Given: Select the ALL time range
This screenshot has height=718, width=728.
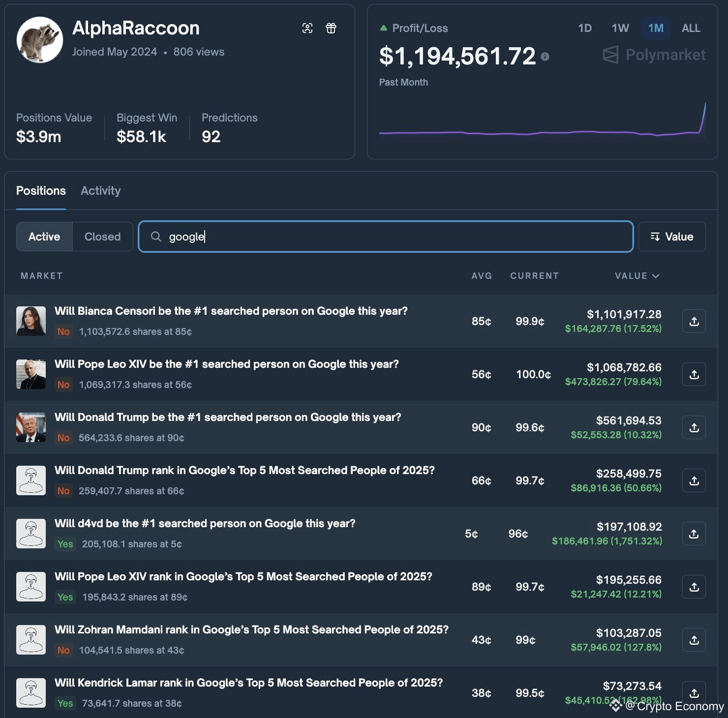Looking at the screenshot, I should pos(691,28).
